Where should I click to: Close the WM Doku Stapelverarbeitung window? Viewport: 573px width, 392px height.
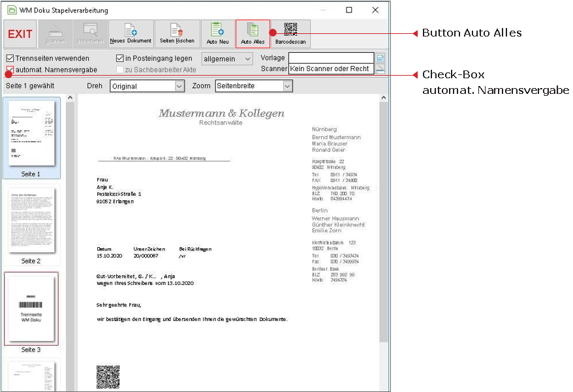(375, 10)
